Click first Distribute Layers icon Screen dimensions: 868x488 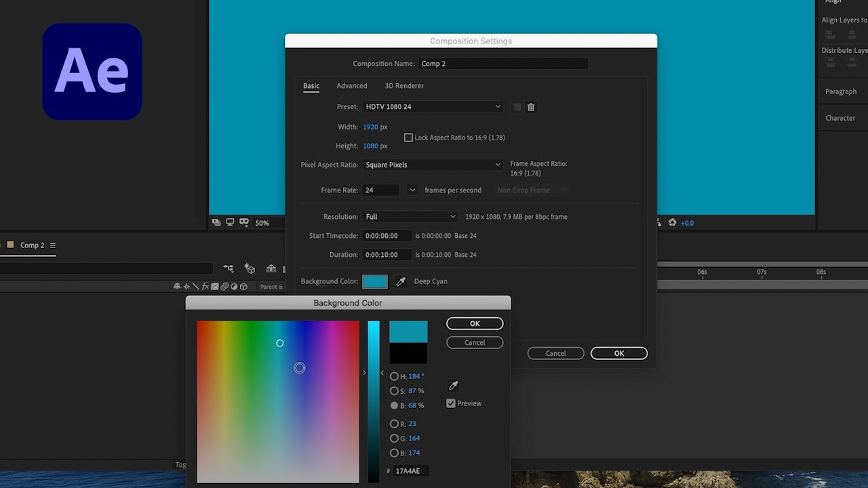tap(831, 62)
